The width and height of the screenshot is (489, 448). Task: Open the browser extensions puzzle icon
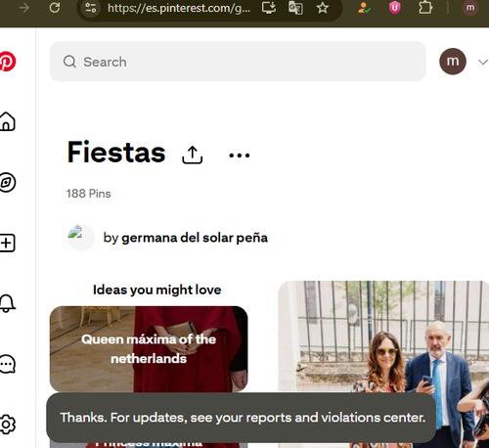pos(425,8)
